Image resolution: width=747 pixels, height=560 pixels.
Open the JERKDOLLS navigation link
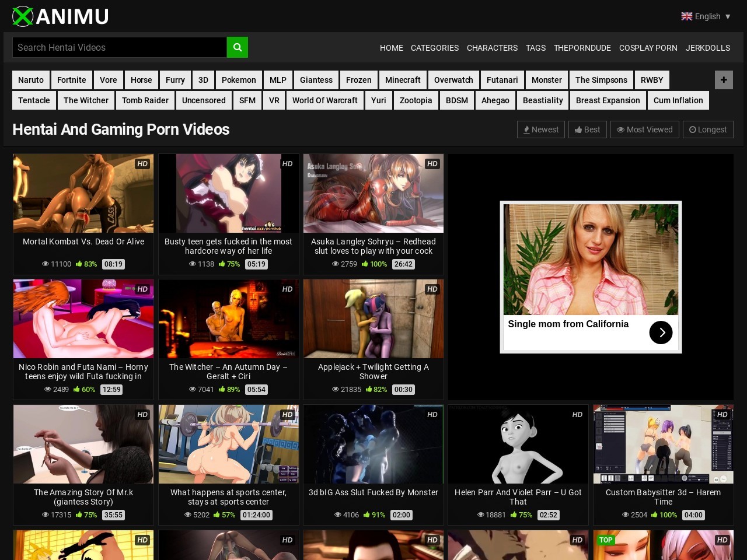[x=708, y=48]
